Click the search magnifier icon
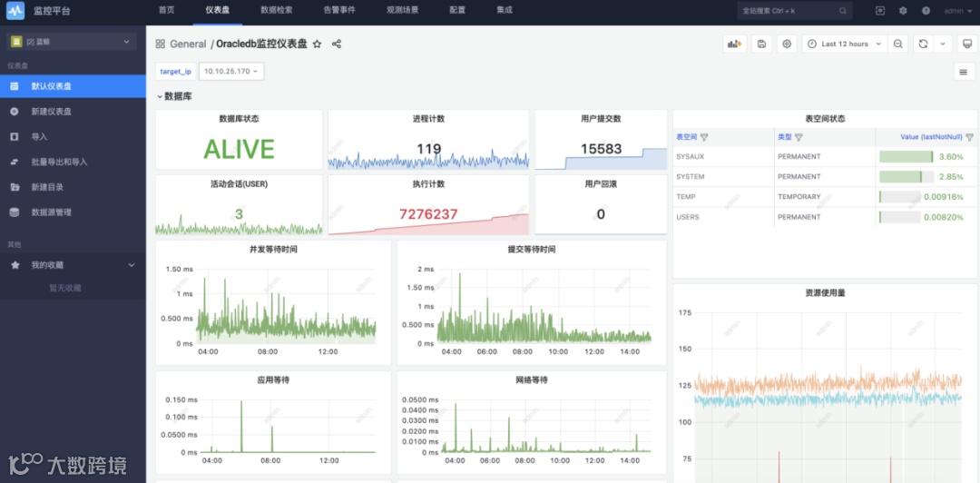 click(x=842, y=11)
